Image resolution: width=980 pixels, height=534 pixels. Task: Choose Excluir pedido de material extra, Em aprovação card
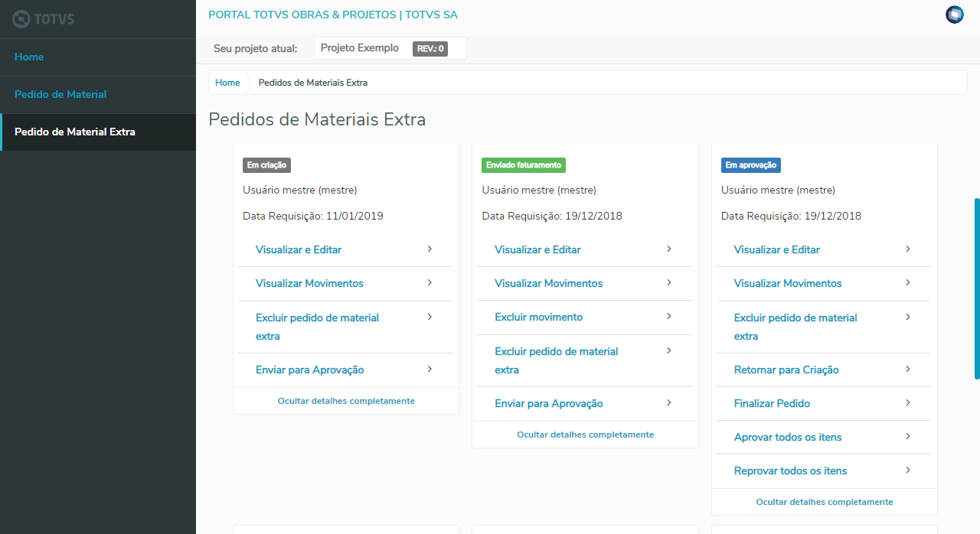point(795,327)
